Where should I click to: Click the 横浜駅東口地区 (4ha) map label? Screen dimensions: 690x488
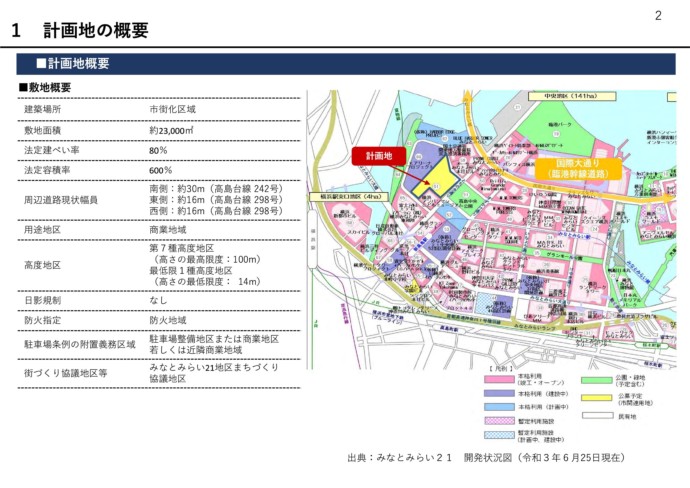346,197
